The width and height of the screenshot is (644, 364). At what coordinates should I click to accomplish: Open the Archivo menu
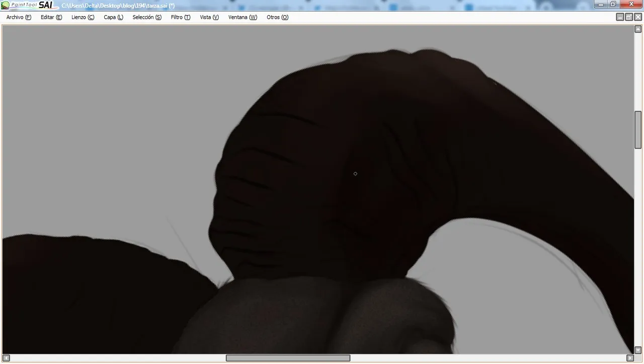click(x=19, y=17)
